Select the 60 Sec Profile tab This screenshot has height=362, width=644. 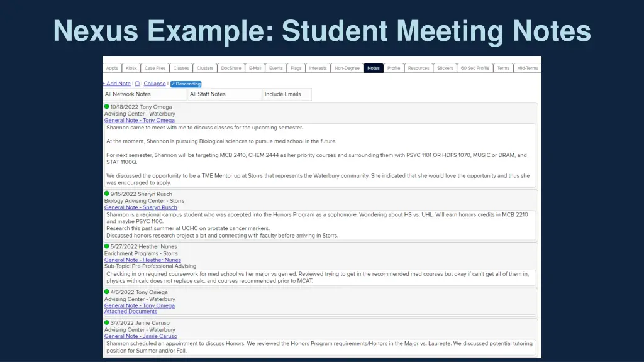[475, 68]
